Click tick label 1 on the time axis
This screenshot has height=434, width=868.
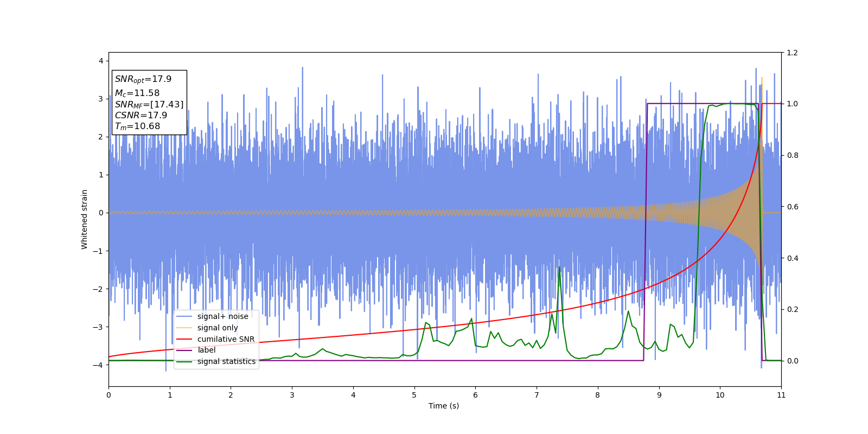click(170, 395)
